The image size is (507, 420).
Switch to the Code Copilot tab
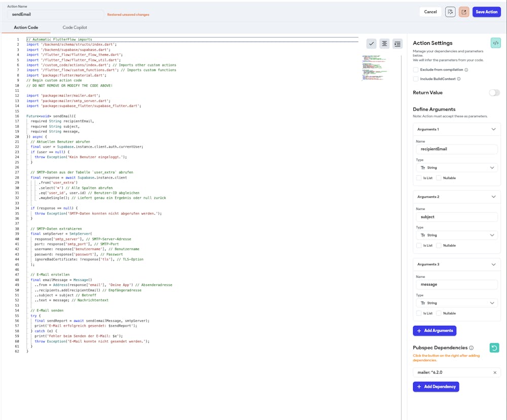pyautogui.click(x=75, y=27)
